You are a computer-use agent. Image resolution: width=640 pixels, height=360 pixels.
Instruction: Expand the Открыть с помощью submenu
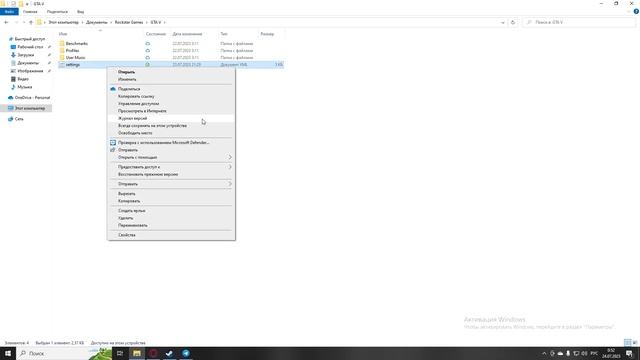tap(171, 158)
